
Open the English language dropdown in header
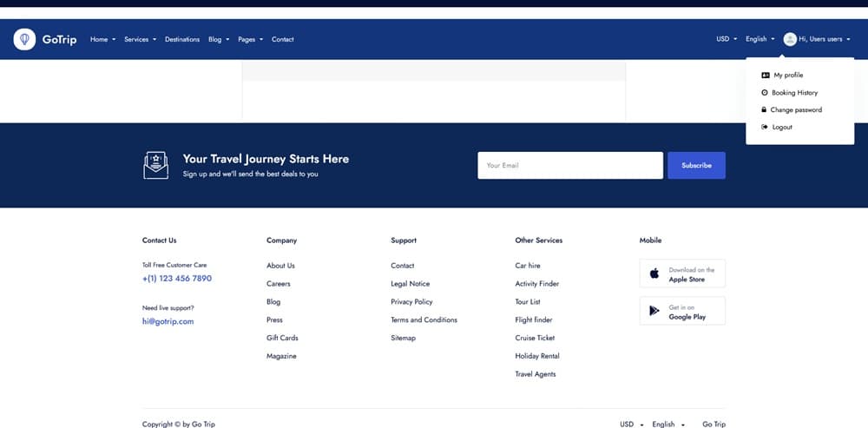pos(759,39)
